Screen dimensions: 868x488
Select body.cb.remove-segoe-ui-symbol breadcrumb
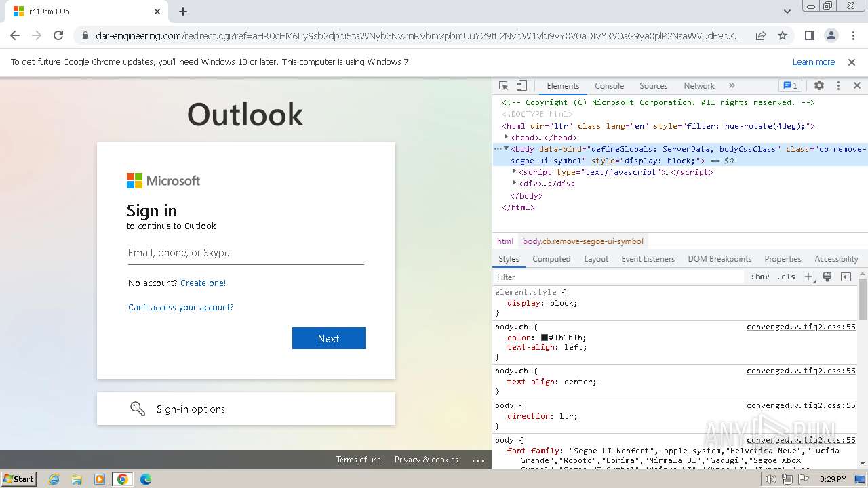[583, 241]
